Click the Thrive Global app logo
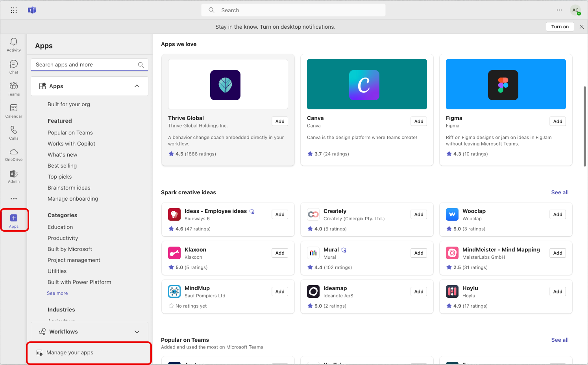 pyautogui.click(x=225, y=85)
